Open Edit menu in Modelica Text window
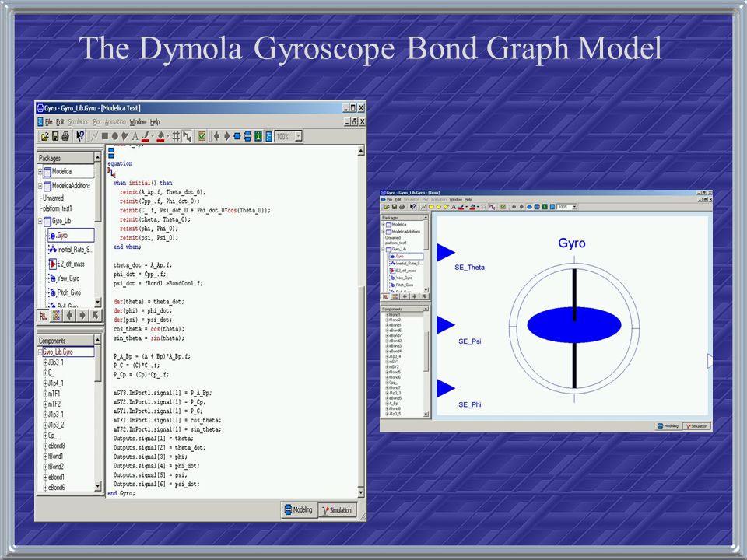This screenshot has height=560, width=747. coord(60,122)
